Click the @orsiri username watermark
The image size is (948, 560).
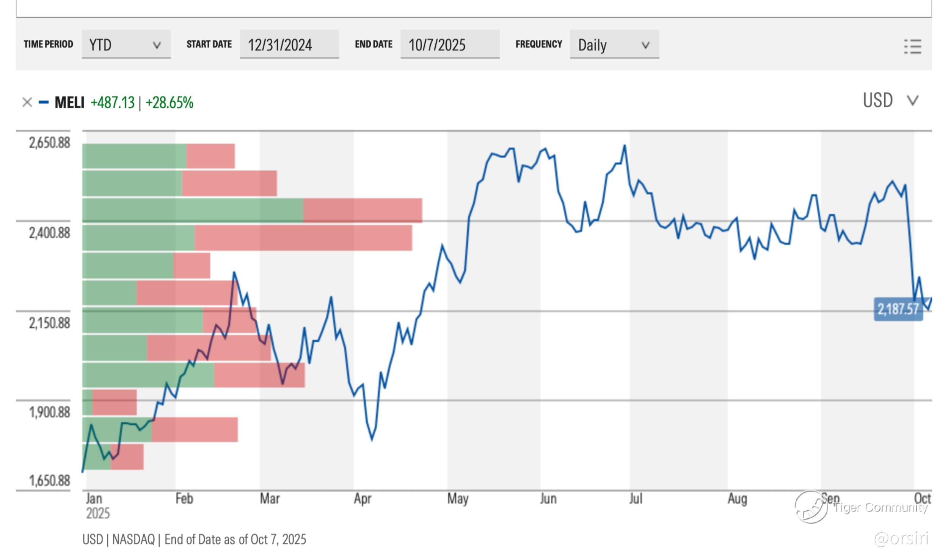[901, 538]
